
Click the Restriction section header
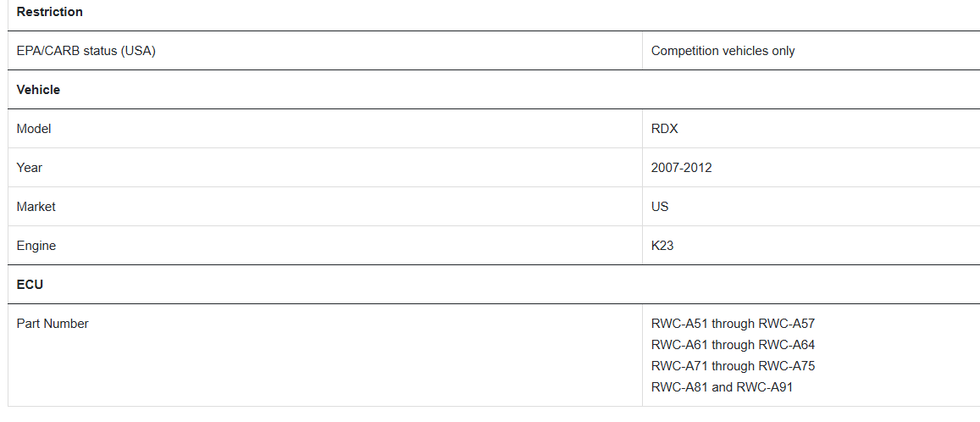pyautogui.click(x=49, y=12)
